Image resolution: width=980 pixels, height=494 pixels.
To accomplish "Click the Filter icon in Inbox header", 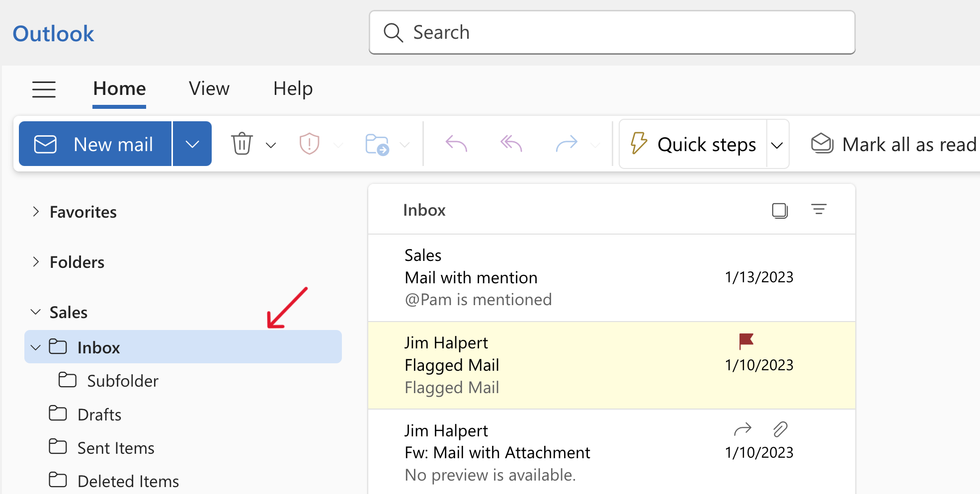I will (819, 209).
